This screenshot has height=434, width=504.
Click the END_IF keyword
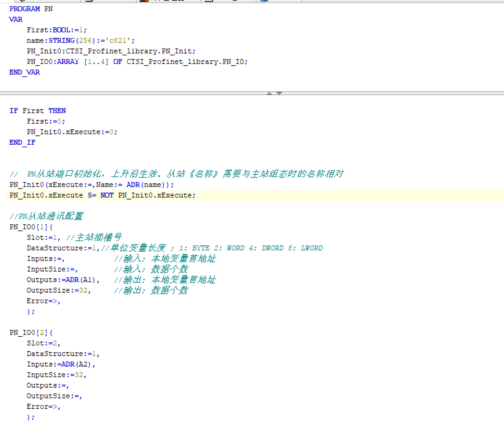(22, 143)
